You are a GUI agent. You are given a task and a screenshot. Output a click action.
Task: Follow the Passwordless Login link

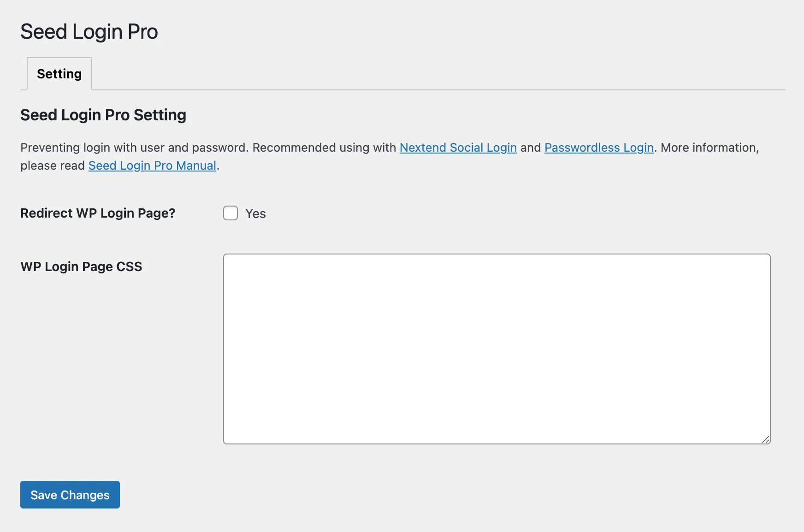[x=599, y=148]
